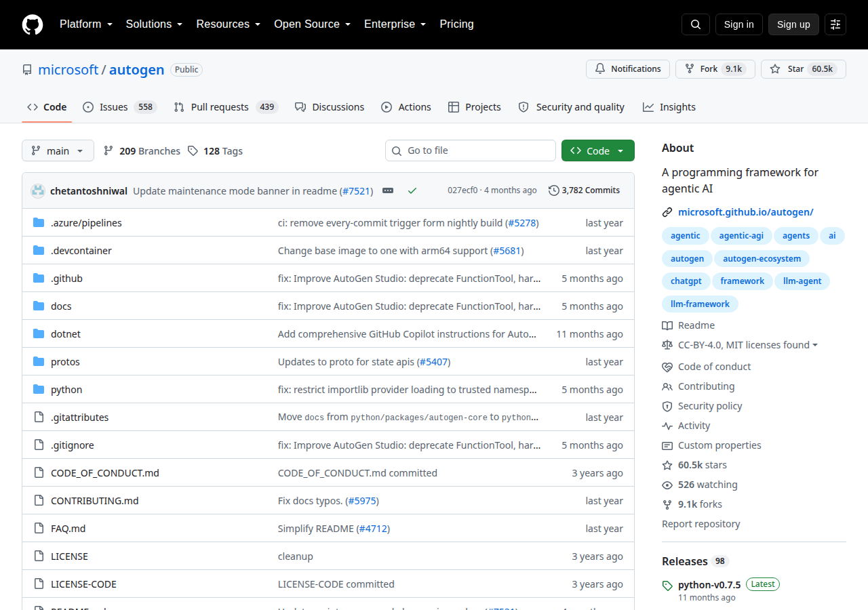Open the microsoft.github.io/autogen/ link
Screen dimensions: 868x610
click(x=746, y=212)
